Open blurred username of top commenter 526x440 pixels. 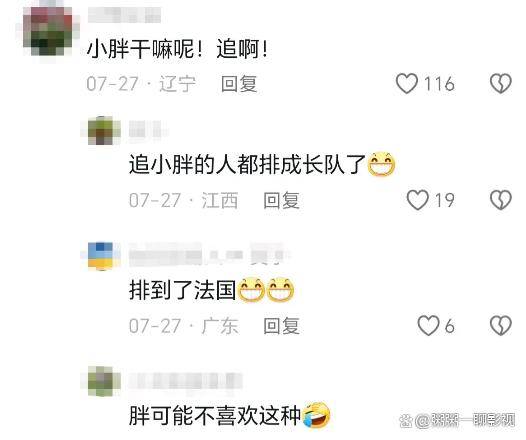[x=124, y=15]
